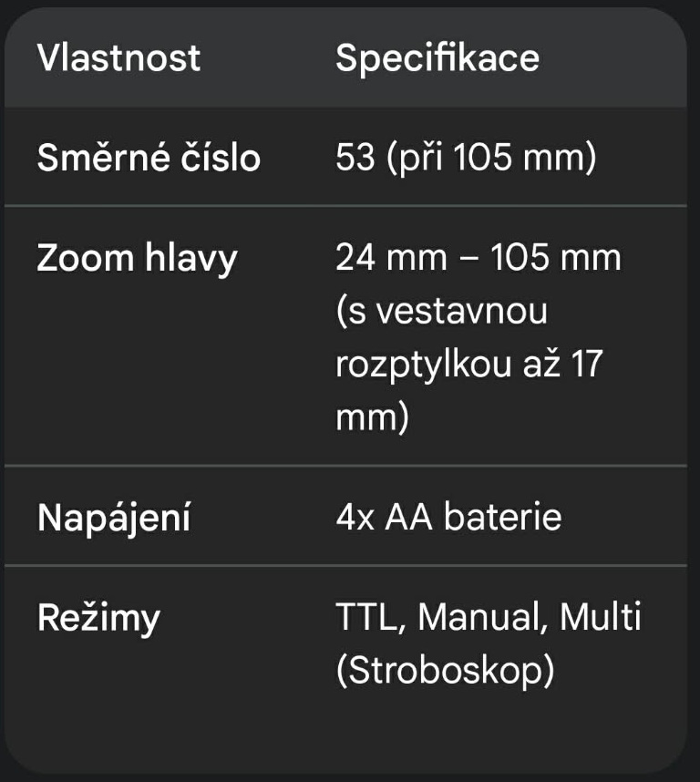
Task: Click the word "Zoom" in the row label
Action: tap(86, 259)
